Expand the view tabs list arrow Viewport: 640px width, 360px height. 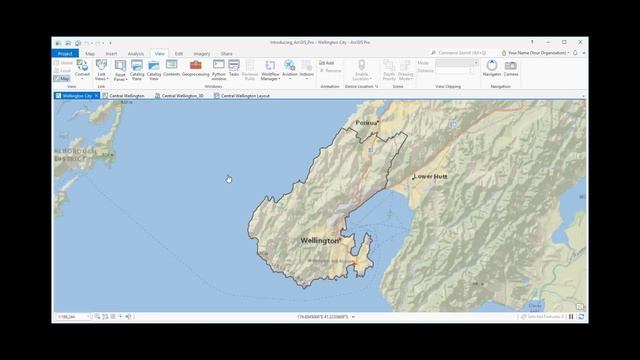[x=583, y=96]
